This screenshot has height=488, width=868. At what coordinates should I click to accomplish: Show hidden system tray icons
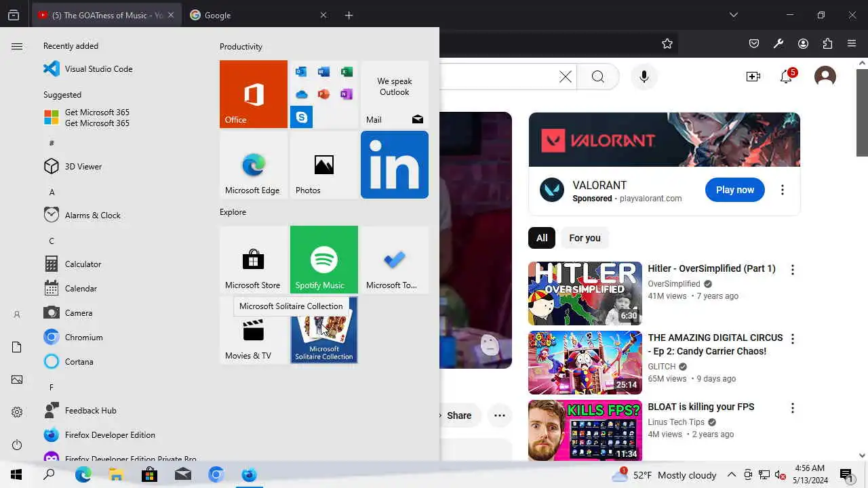(x=732, y=474)
